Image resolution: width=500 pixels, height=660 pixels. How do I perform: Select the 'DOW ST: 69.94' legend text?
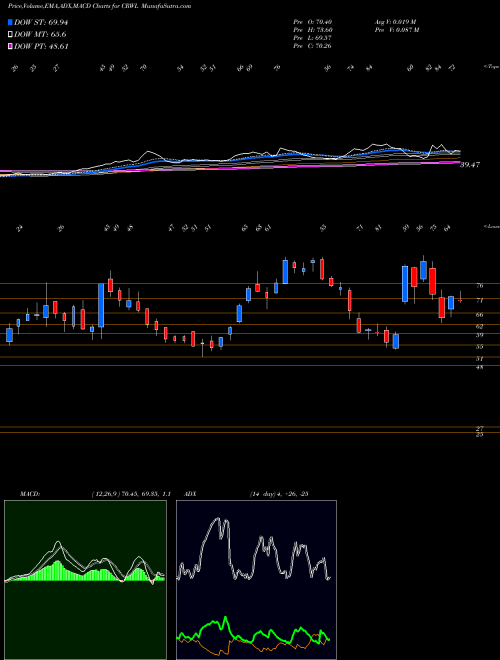[x=41, y=22]
